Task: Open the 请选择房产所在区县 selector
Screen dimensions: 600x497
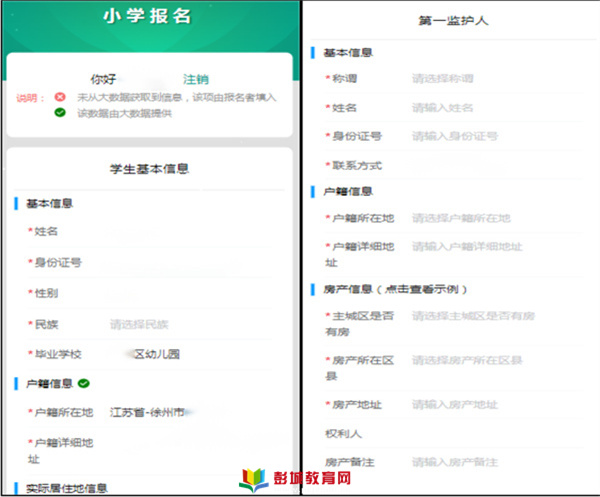Action: tap(467, 360)
